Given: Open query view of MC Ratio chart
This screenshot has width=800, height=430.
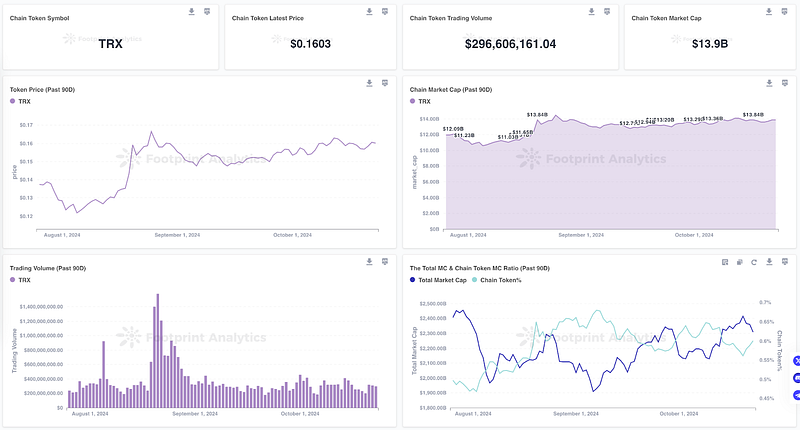Looking at the screenshot, I should [x=724, y=261].
